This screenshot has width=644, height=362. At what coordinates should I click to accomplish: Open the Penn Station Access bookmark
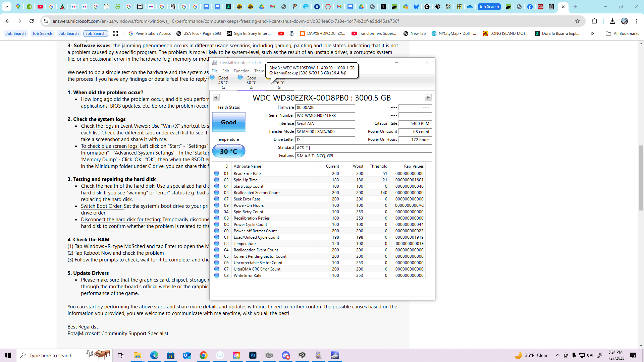point(150,34)
